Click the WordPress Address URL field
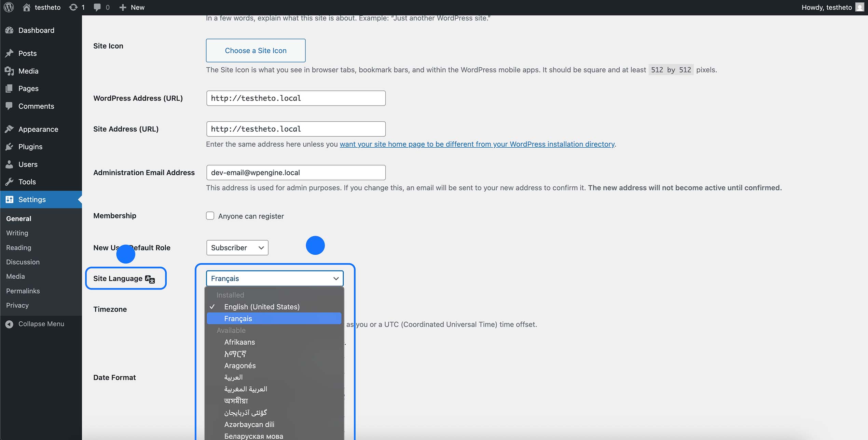The height and width of the screenshot is (440, 868). point(295,98)
